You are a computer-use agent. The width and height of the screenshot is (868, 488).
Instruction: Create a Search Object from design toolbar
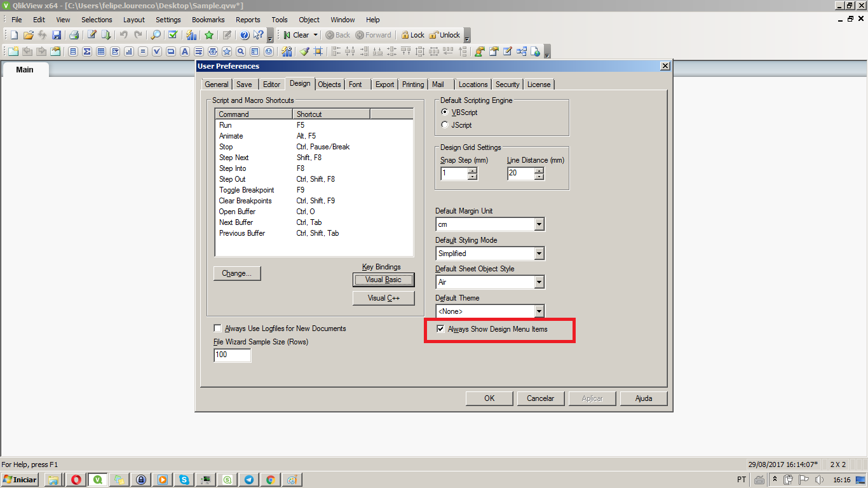pyautogui.click(x=241, y=51)
